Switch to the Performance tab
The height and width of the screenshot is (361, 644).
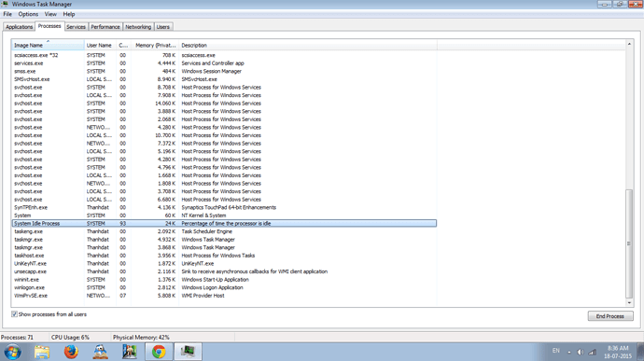pyautogui.click(x=105, y=27)
